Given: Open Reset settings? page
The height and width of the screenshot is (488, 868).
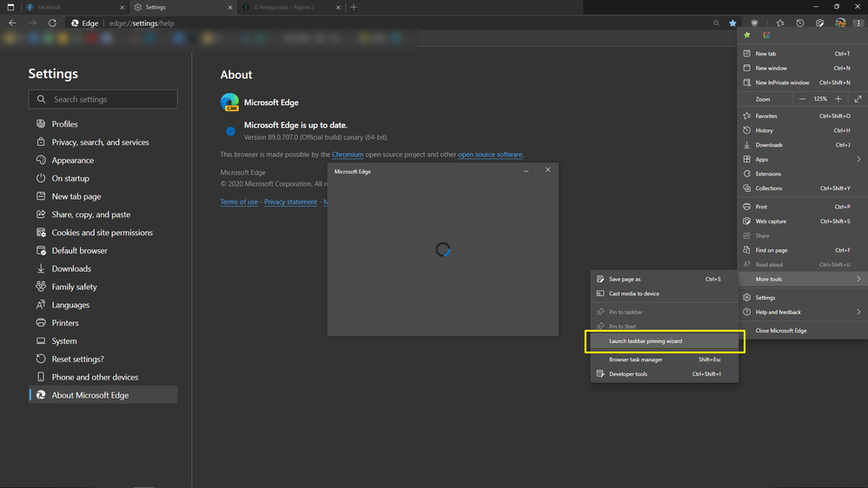Looking at the screenshot, I should click(x=103, y=359).
